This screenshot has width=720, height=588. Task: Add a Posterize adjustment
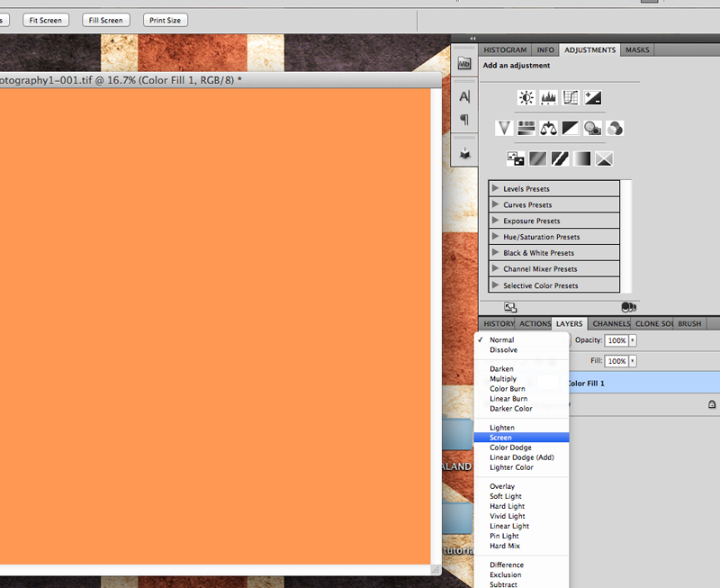point(537,159)
